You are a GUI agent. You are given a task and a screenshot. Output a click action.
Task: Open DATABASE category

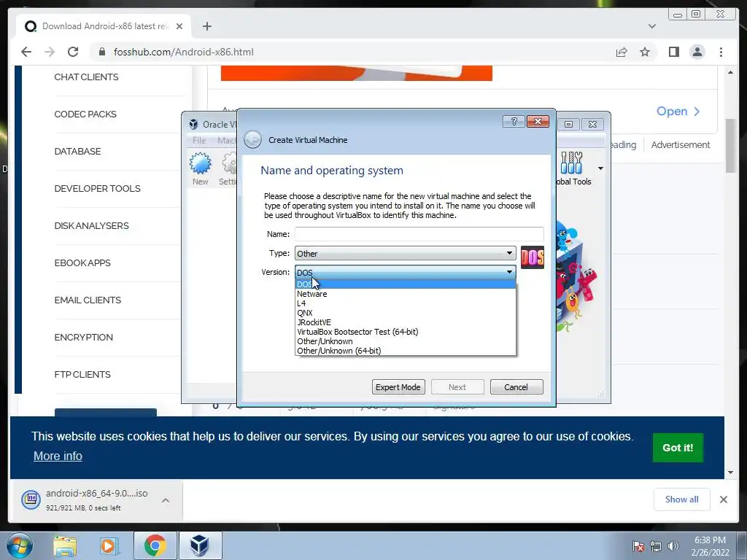point(77,152)
